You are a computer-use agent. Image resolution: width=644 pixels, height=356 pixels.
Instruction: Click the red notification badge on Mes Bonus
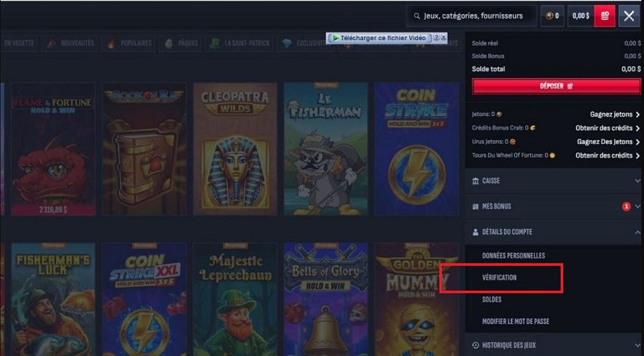[626, 206]
